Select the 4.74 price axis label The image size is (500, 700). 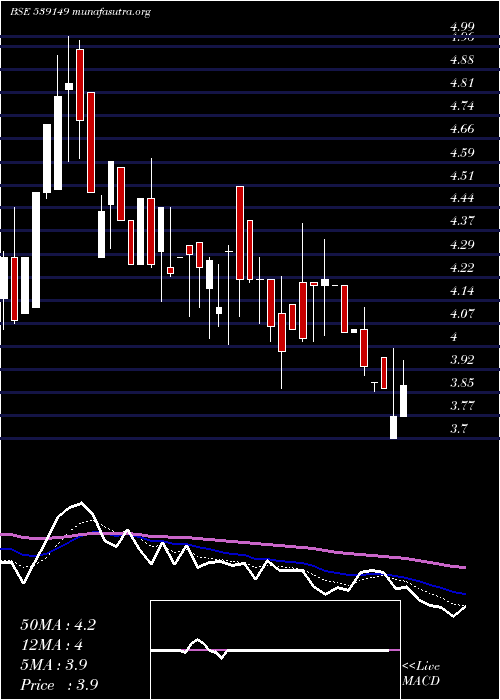click(x=462, y=106)
